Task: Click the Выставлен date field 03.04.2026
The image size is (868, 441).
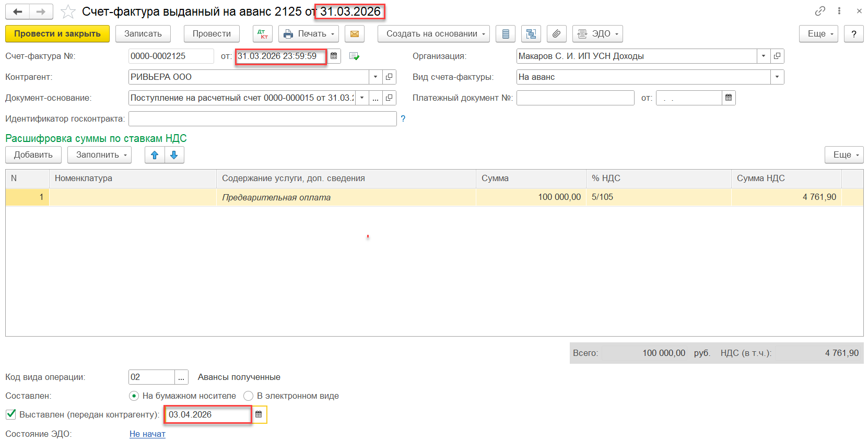Action: pos(208,414)
